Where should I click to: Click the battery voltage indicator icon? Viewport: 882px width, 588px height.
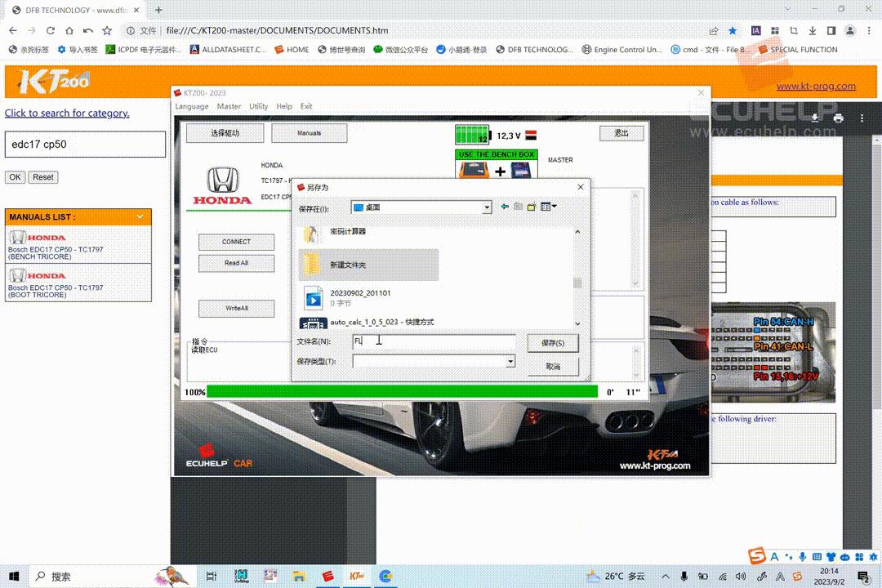click(x=473, y=135)
